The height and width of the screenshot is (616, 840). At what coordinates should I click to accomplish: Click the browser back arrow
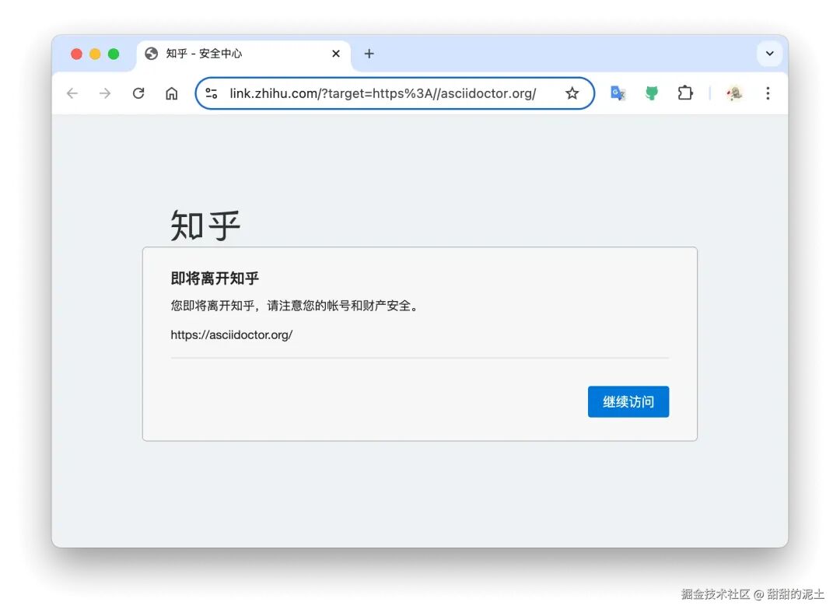72,93
